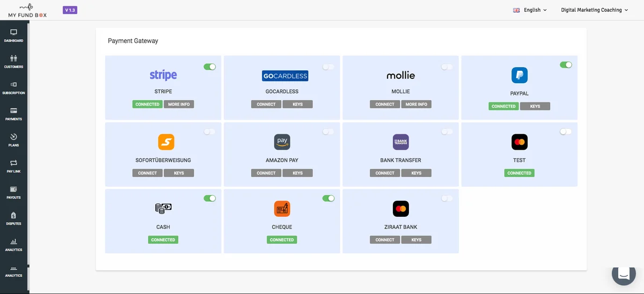Click the Mollie logo
The width and height of the screenshot is (644, 294).
pyautogui.click(x=400, y=75)
